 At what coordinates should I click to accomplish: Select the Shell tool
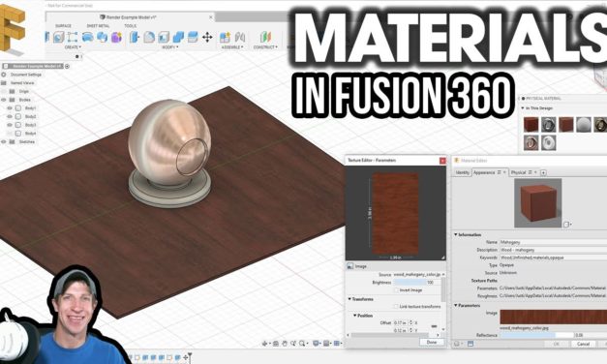(x=164, y=37)
